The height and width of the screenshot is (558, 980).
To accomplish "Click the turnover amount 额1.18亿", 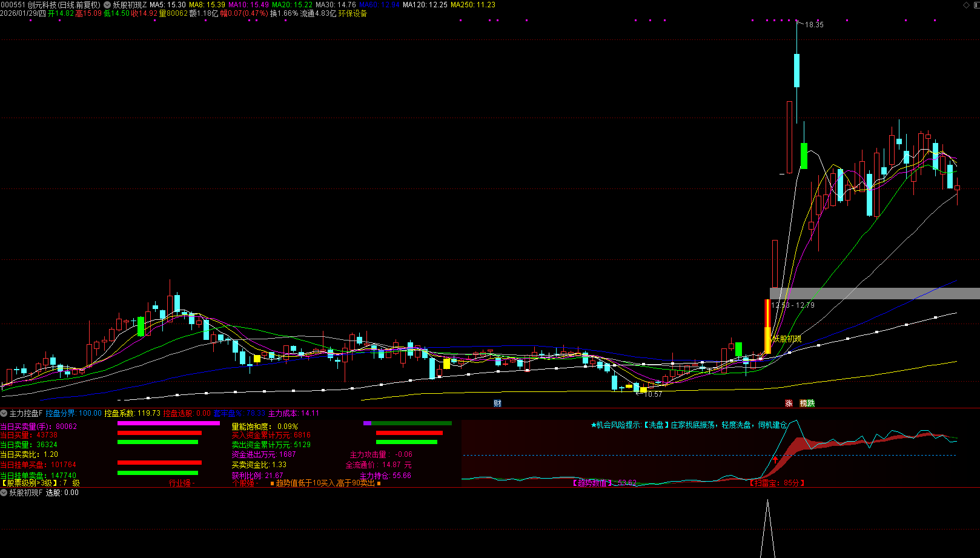I will [x=204, y=13].
